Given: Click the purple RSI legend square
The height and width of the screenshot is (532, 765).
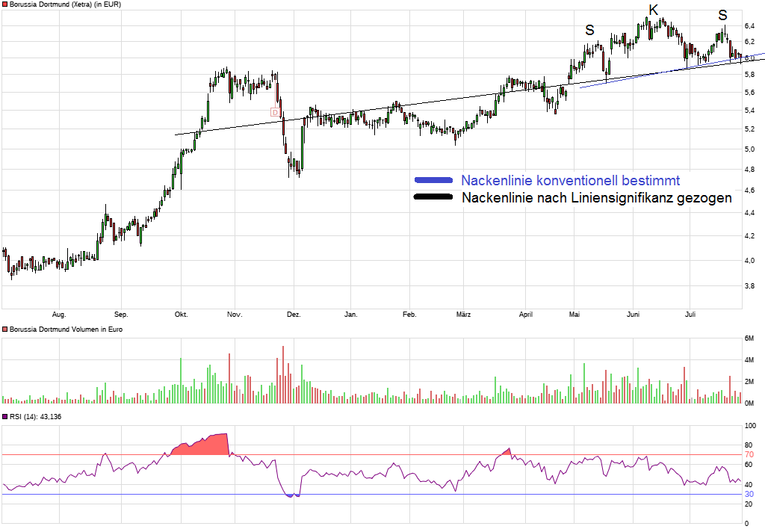Looking at the screenshot, I should pos(5,417).
